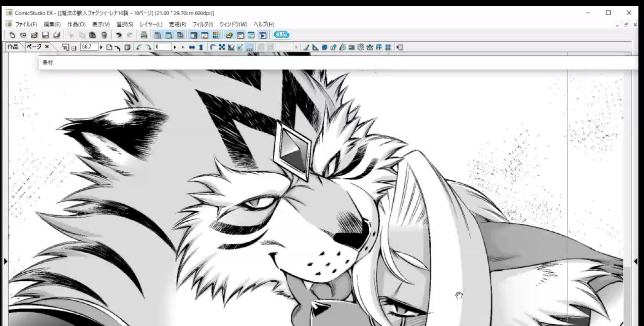Expand the collapsed left side panel arrow
644x326 pixels.
(5, 261)
